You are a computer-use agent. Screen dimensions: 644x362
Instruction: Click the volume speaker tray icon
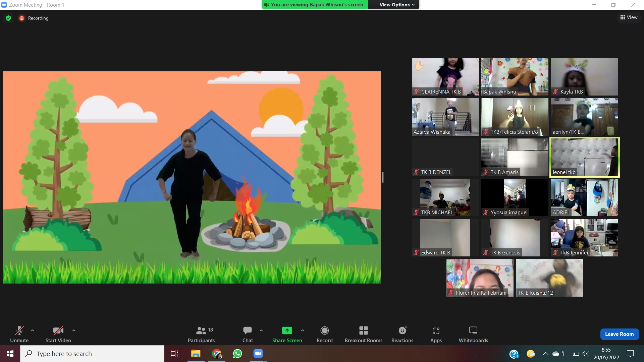coord(586,354)
